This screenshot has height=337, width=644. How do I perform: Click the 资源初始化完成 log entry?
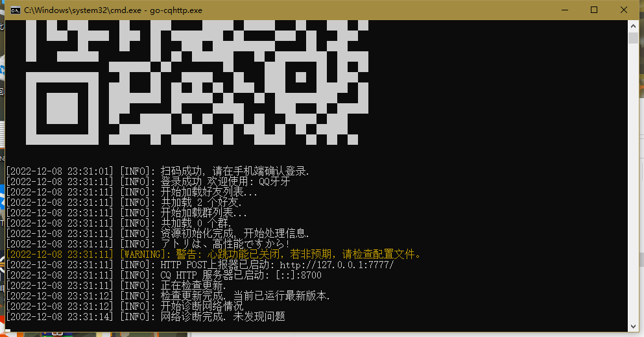[235, 234]
